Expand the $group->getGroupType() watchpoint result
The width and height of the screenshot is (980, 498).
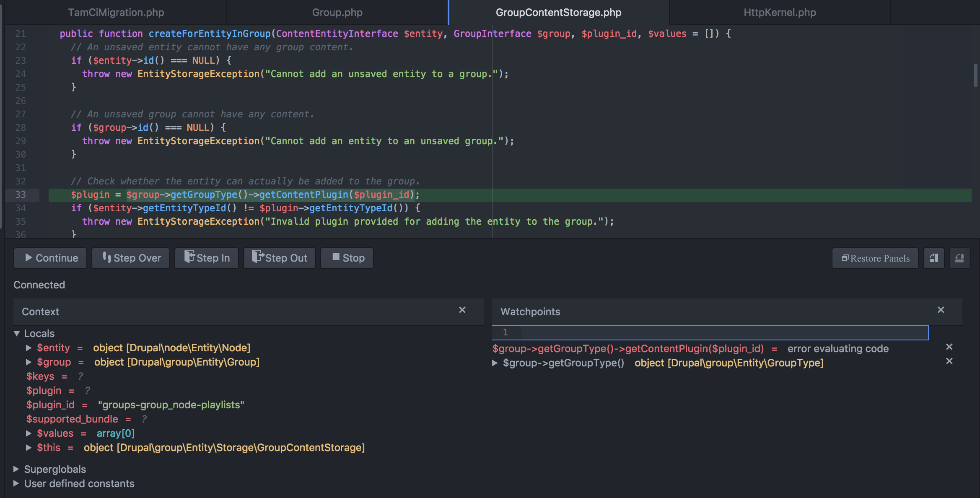click(x=496, y=363)
